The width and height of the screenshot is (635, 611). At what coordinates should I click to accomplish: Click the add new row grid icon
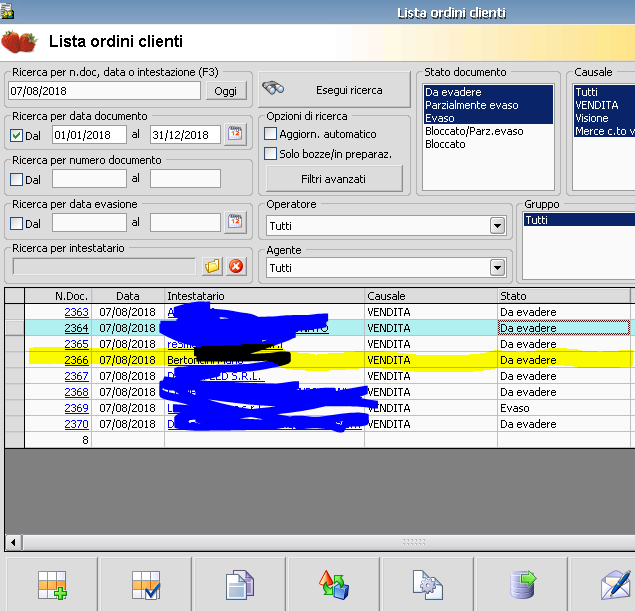click(x=52, y=585)
